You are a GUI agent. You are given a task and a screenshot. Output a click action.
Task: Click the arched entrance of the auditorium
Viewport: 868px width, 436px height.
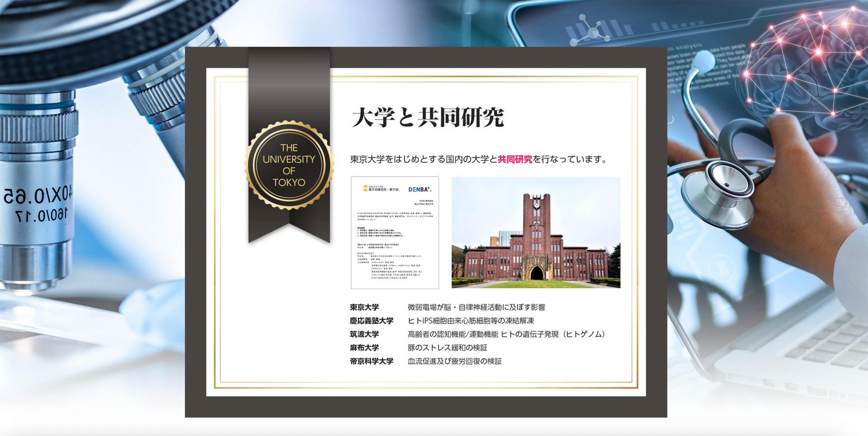click(537, 273)
